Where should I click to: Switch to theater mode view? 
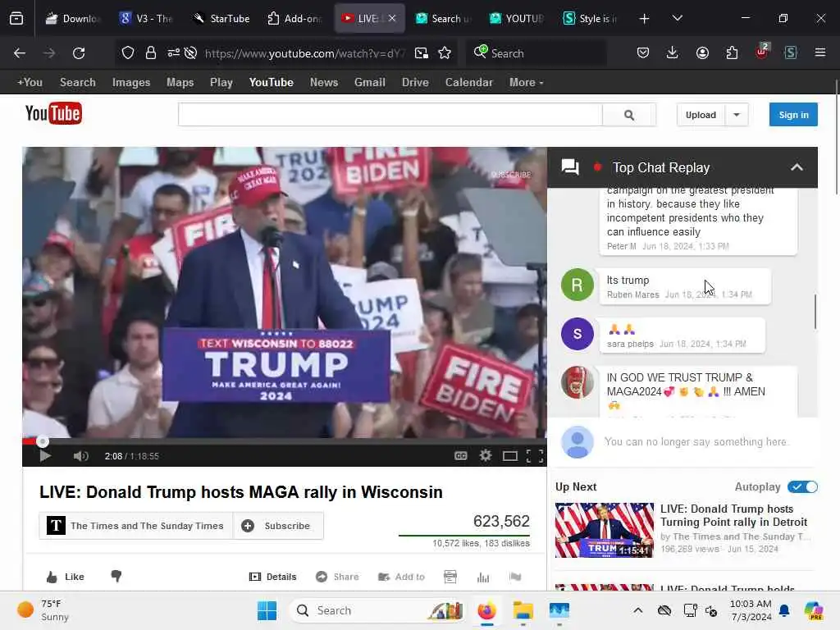510,456
